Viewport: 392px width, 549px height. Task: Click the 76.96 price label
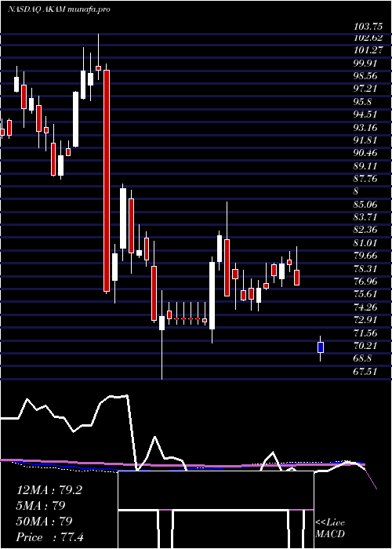[365, 281]
